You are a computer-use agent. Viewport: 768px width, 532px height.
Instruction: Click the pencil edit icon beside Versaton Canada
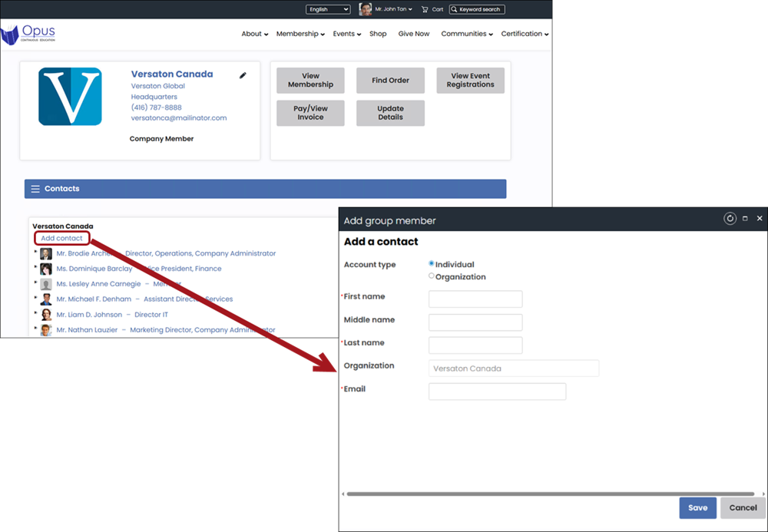(243, 75)
